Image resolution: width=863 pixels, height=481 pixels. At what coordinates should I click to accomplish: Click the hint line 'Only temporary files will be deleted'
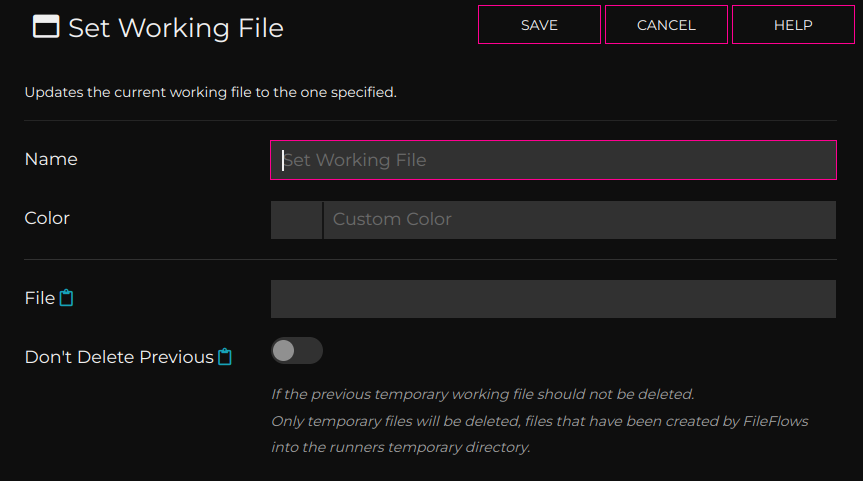point(539,421)
